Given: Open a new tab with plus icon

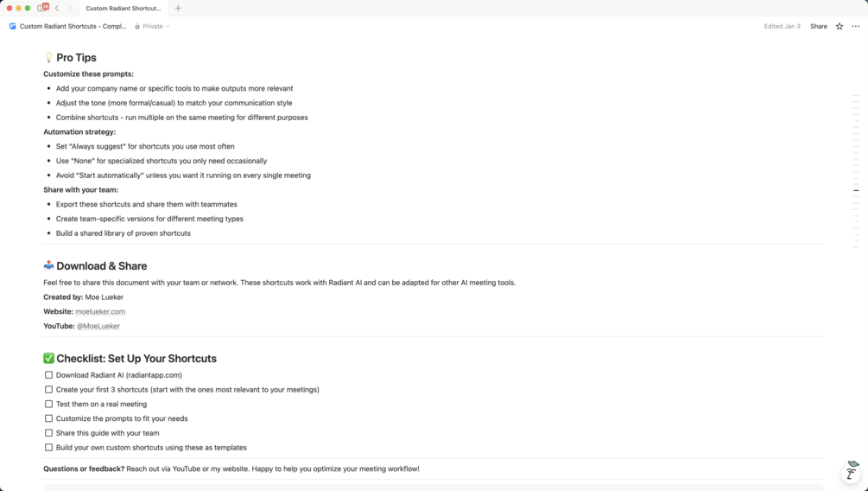Looking at the screenshot, I should click(178, 8).
